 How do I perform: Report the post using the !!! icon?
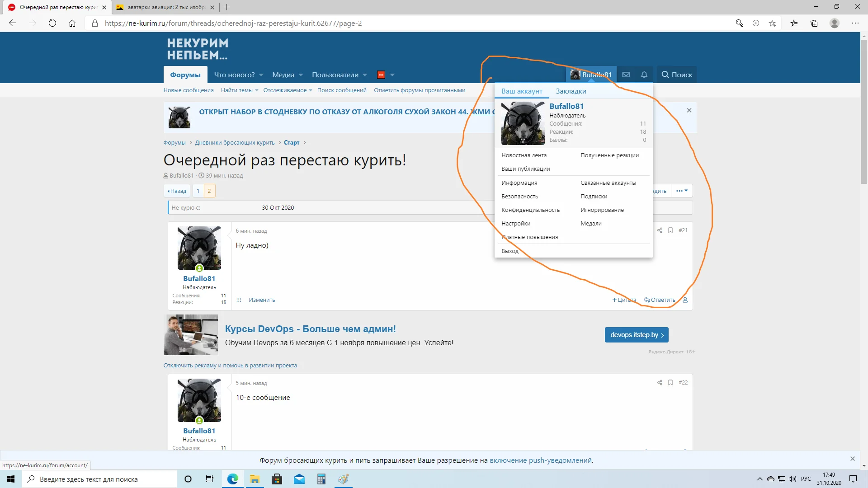click(x=239, y=300)
